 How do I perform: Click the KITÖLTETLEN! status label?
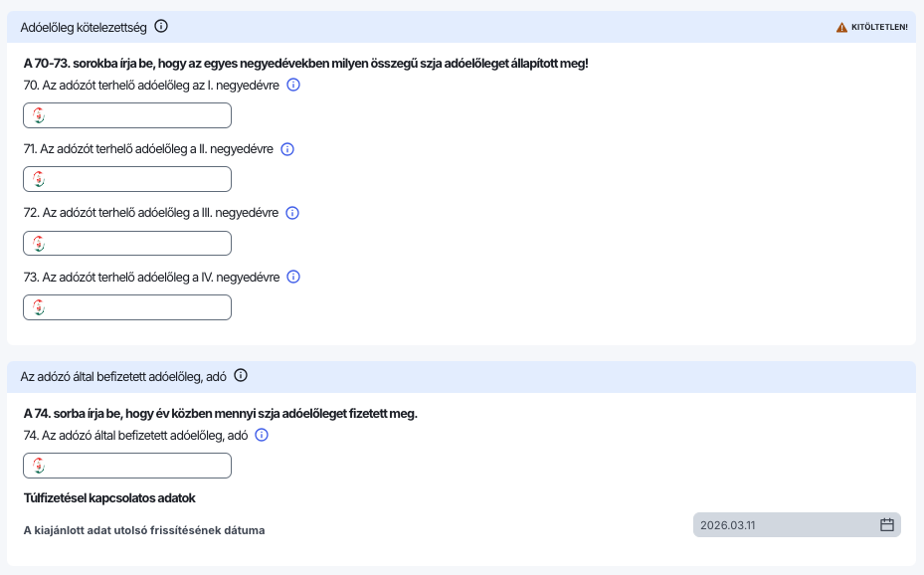[879, 27]
